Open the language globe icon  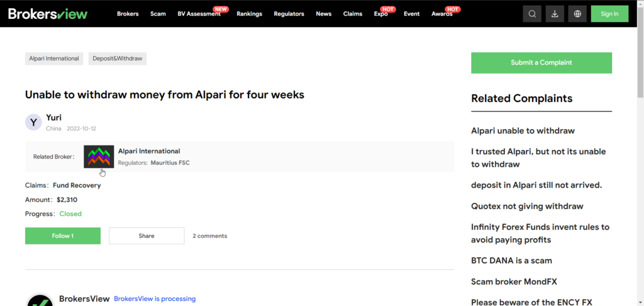pyautogui.click(x=577, y=14)
